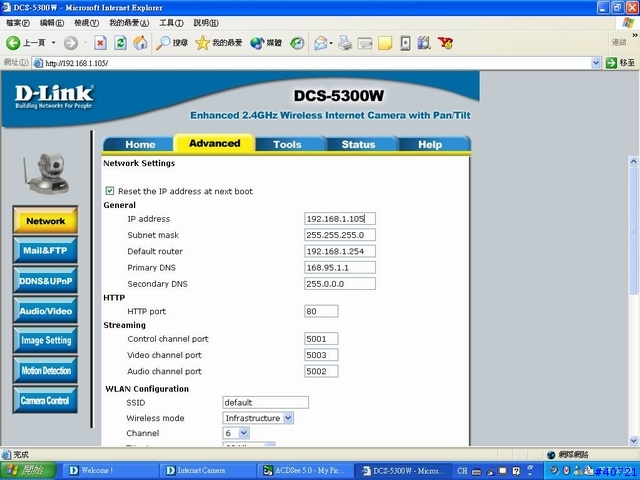Open Image Setting page
The width and height of the screenshot is (640, 480).
click(45, 340)
